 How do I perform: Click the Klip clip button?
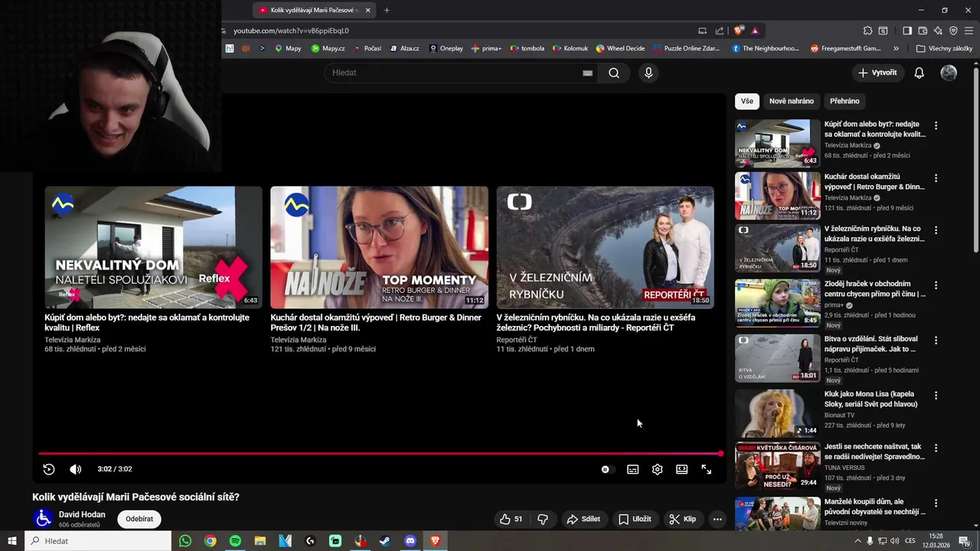[x=682, y=519]
